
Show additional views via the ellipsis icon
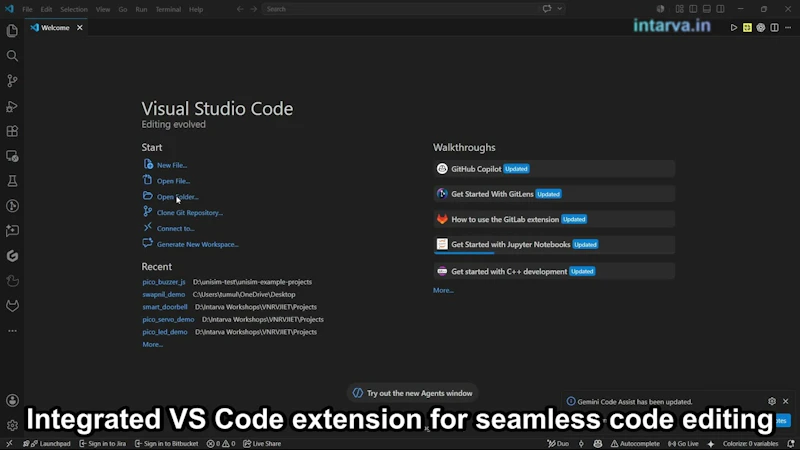coord(12,331)
